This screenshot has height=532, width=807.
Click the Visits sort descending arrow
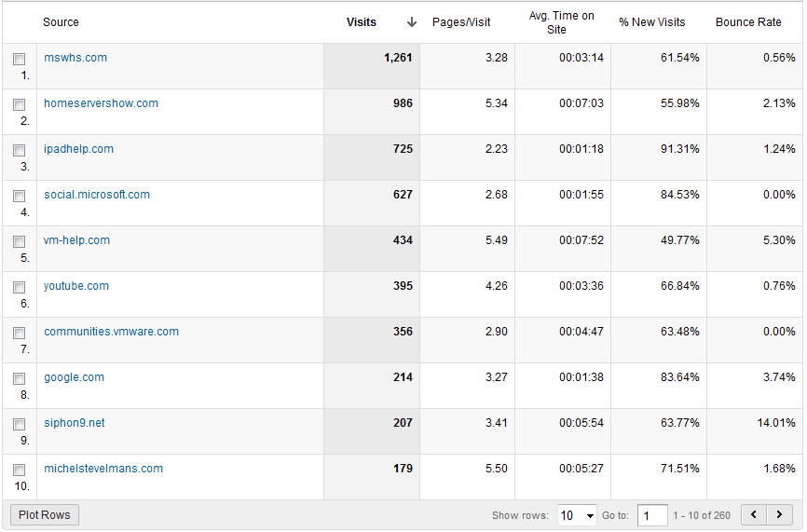point(411,22)
